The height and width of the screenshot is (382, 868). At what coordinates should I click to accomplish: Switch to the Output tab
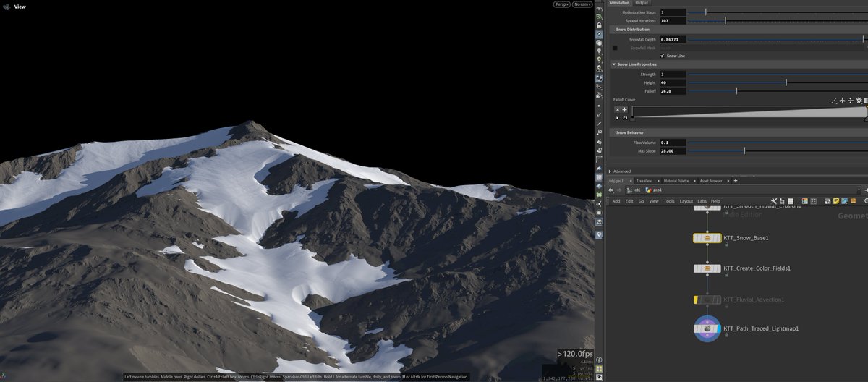click(x=642, y=3)
